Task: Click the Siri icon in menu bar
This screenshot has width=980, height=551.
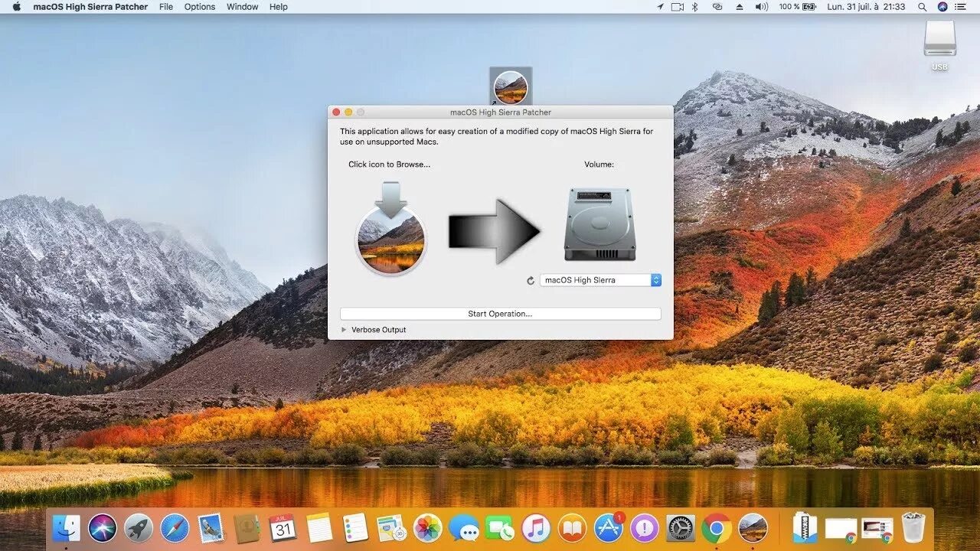Action: (x=942, y=7)
